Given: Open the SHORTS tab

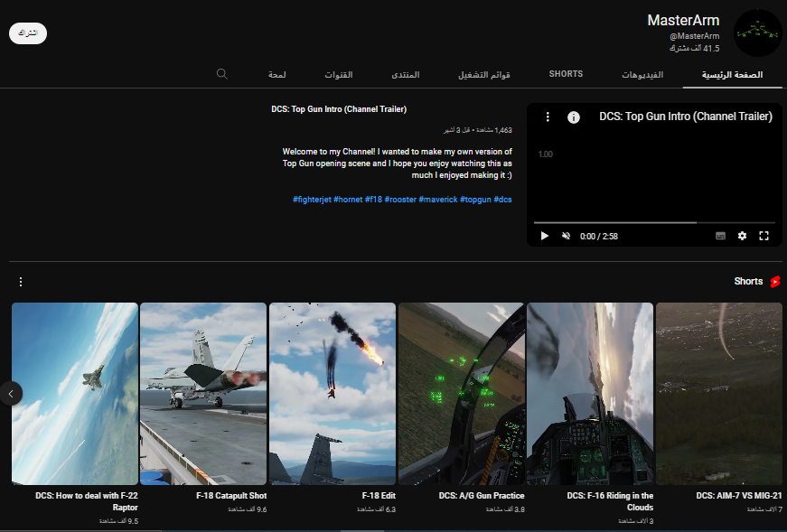Looking at the screenshot, I should click(566, 74).
